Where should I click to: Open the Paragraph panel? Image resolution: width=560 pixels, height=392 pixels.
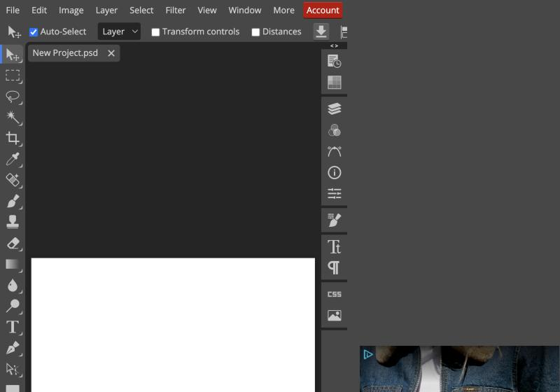(335, 267)
